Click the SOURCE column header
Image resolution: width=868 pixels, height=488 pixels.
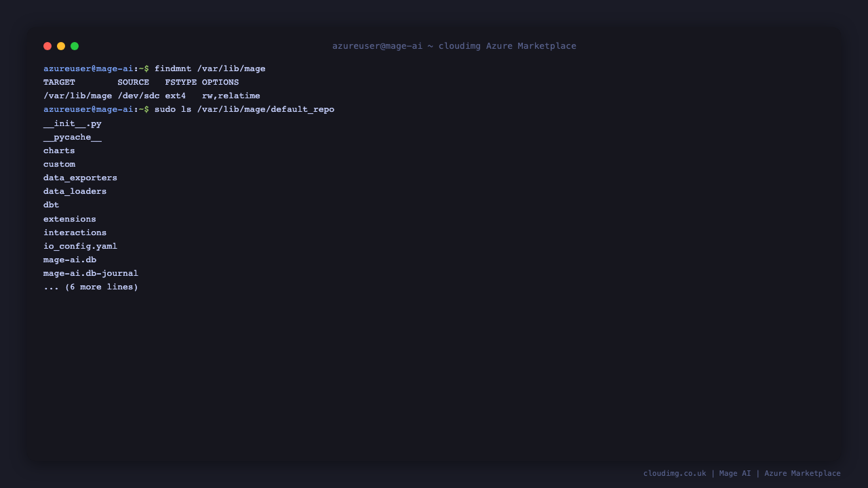134,82
